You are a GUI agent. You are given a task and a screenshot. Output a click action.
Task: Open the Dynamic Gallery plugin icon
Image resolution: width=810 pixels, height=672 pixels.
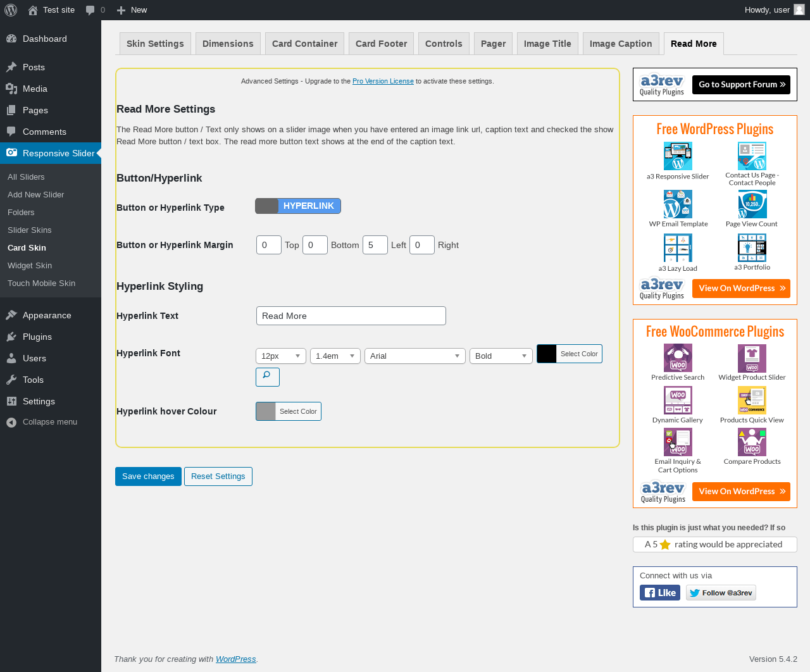click(x=678, y=401)
